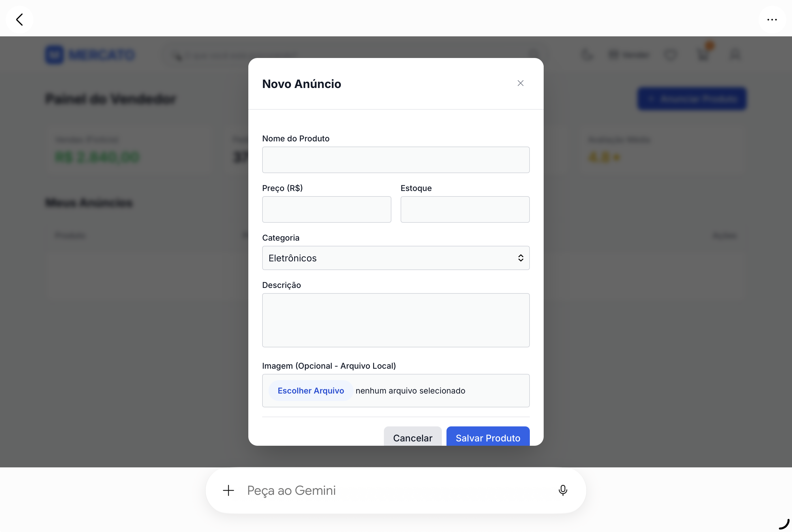
Task: Tap the plus icon beside Gemini prompt
Action: [228, 490]
